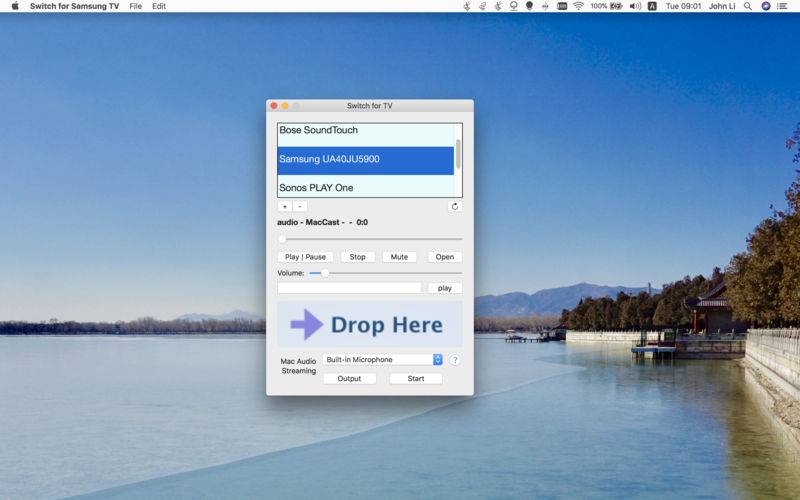This screenshot has width=800, height=500.
Task: Open Wi-Fi status in menu bar
Action: point(578,6)
